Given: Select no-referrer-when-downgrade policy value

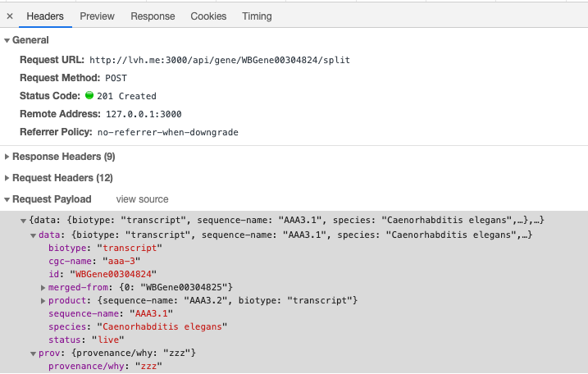Looking at the screenshot, I should [168, 132].
